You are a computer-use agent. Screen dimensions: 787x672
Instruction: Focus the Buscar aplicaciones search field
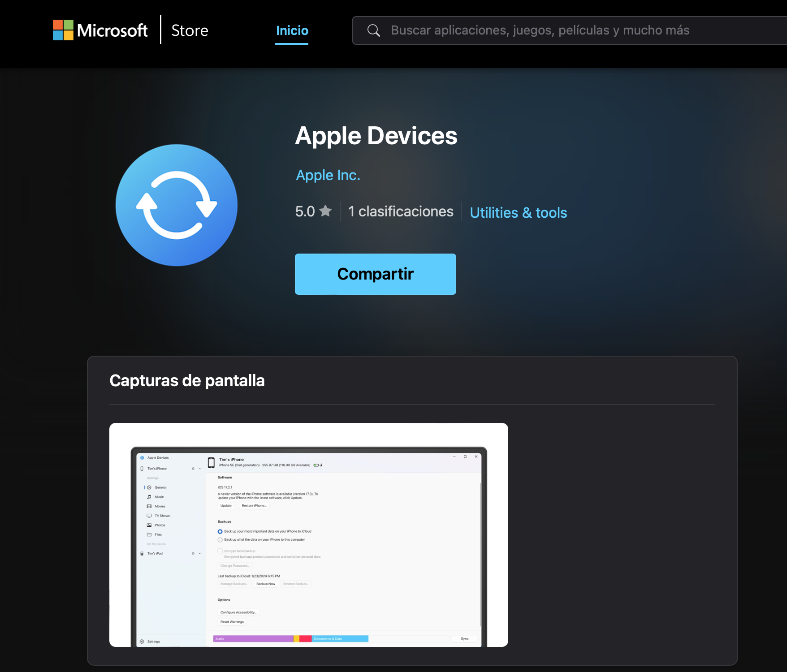(x=569, y=30)
